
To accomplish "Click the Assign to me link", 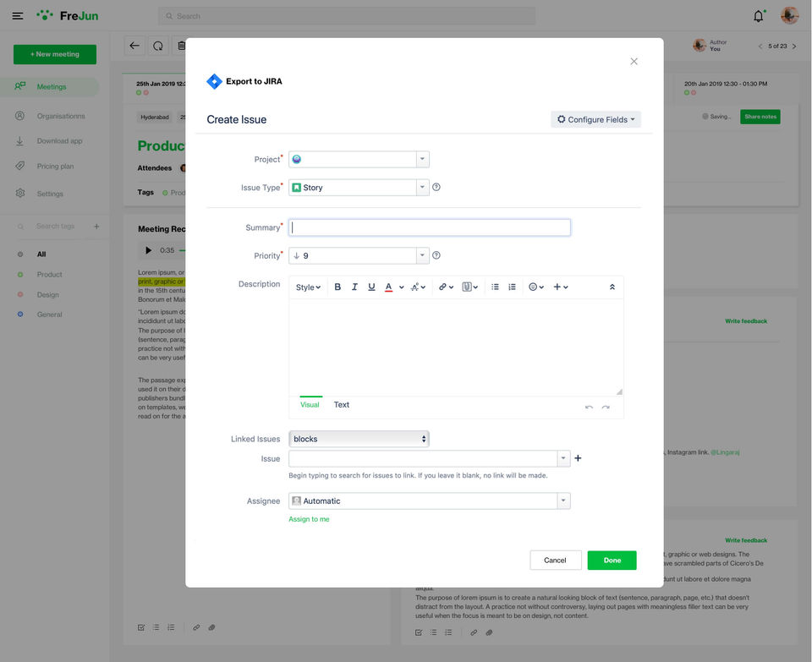I will [x=310, y=519].
